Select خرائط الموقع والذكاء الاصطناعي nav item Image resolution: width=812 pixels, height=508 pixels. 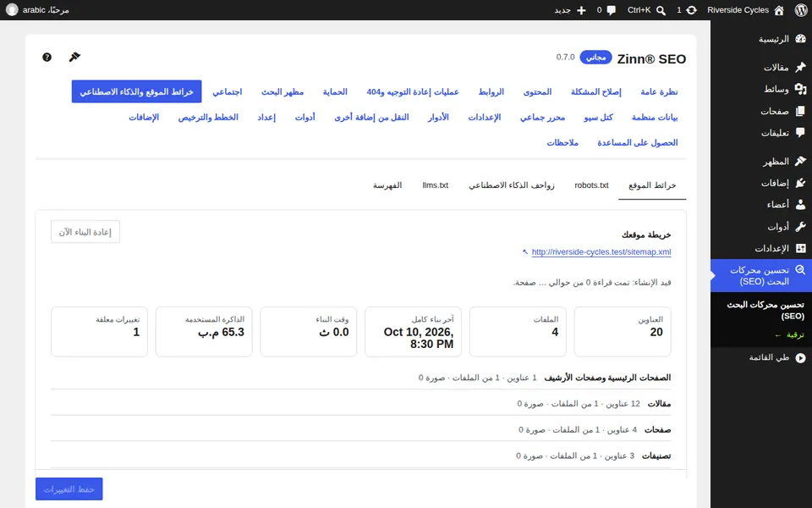coord(137,91)
